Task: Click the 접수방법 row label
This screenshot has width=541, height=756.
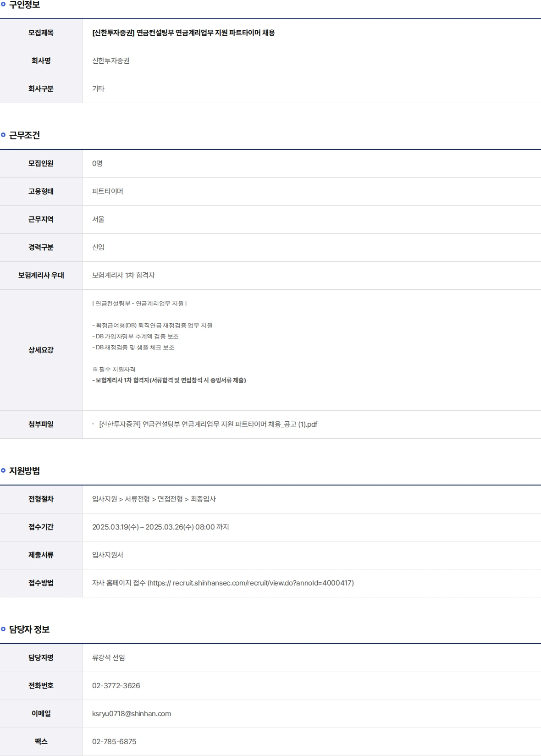Action: pos(41,583)
